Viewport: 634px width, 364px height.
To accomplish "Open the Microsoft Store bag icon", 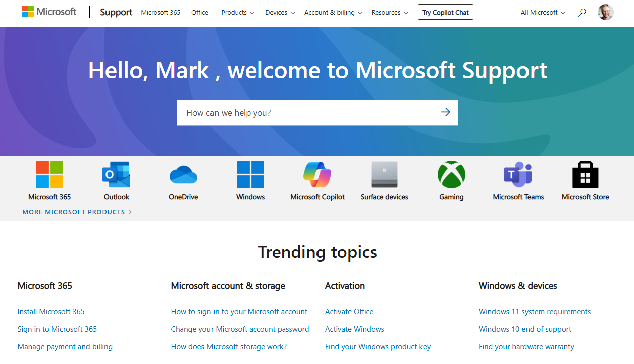I will [x=585, y=175].
